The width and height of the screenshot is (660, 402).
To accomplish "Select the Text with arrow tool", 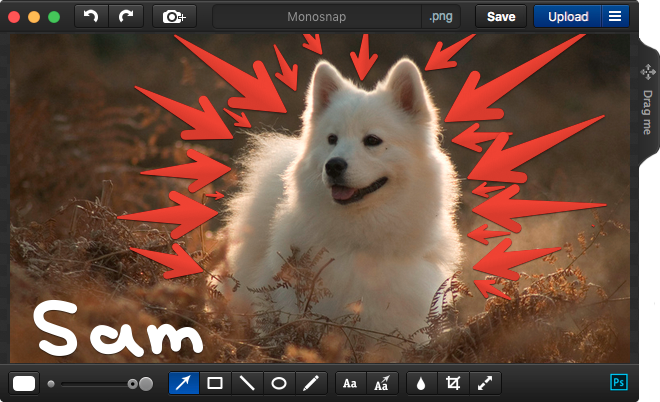I will click(x=382, y=383).
